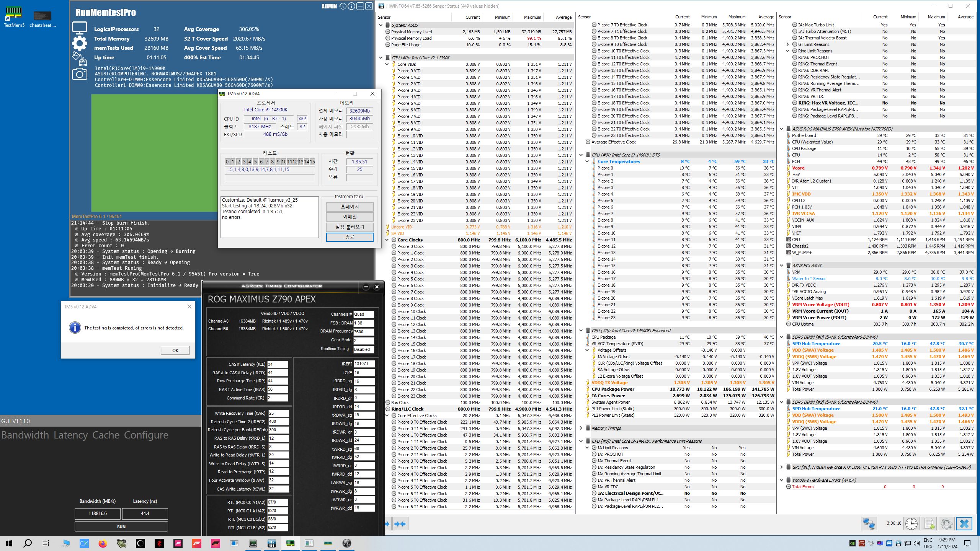
Task: Collapse Windows Hardware Errors (WHEA) group
Action: click(782, 480)
